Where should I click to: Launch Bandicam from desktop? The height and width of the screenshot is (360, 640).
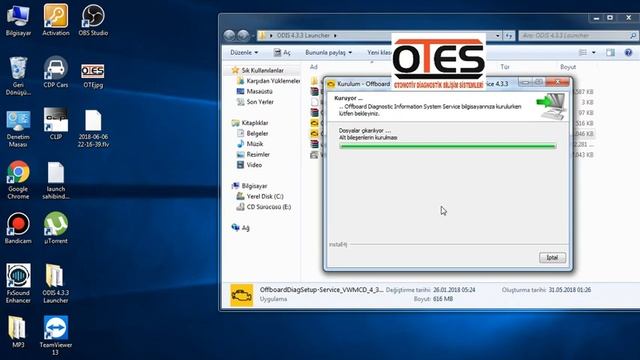(x=18, y=228)
